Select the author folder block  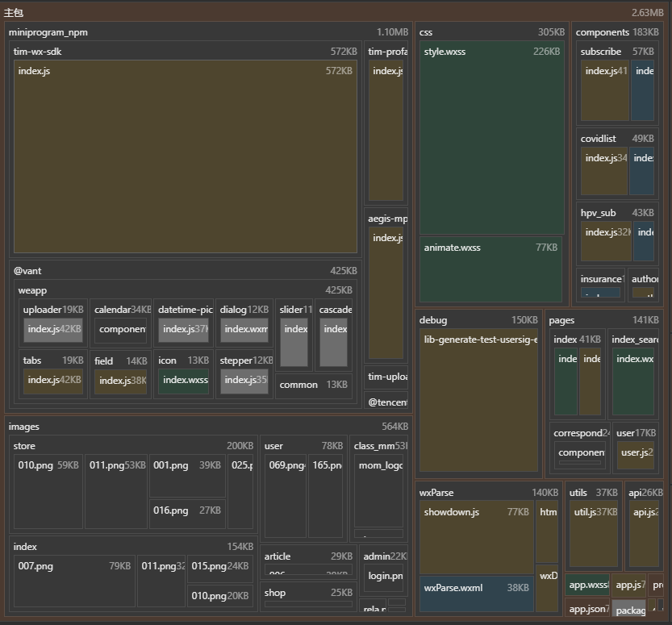pyautogui.click(x=643, y=285)
